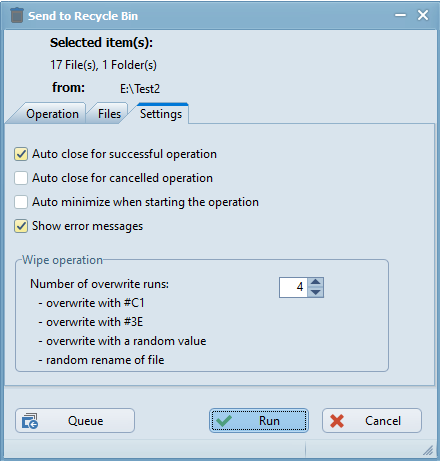
Task: Enable Auto close for cancelled operation
Action: [21, 178]
